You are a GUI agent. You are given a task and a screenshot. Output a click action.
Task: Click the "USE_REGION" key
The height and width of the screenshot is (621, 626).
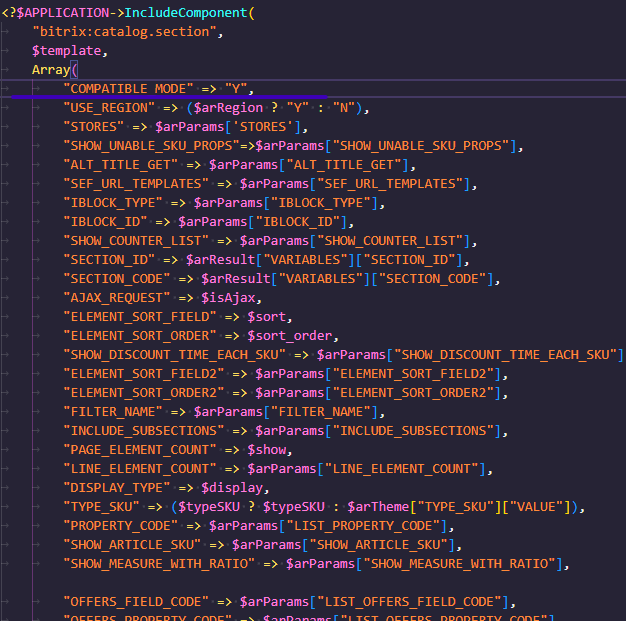(109, 108)
